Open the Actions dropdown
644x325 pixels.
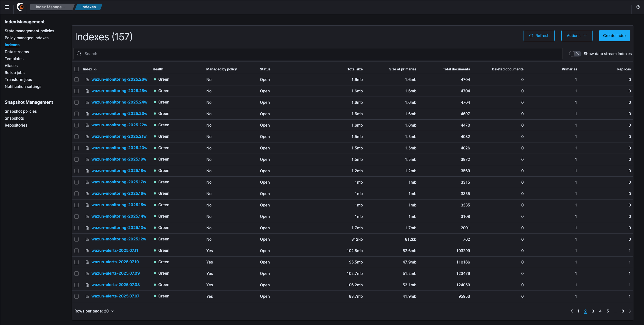[576, 36]
